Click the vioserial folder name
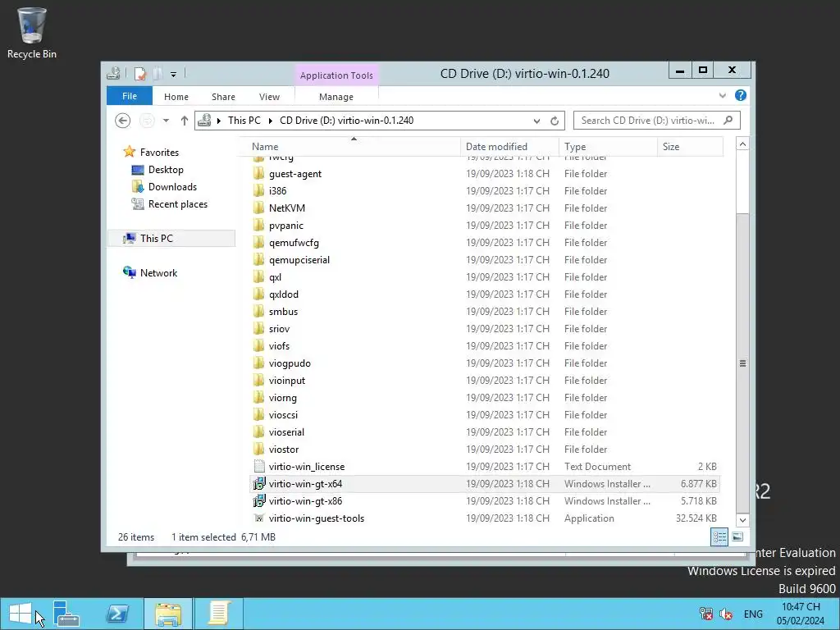This screenshot has width=840, height=630. [286, 431]
